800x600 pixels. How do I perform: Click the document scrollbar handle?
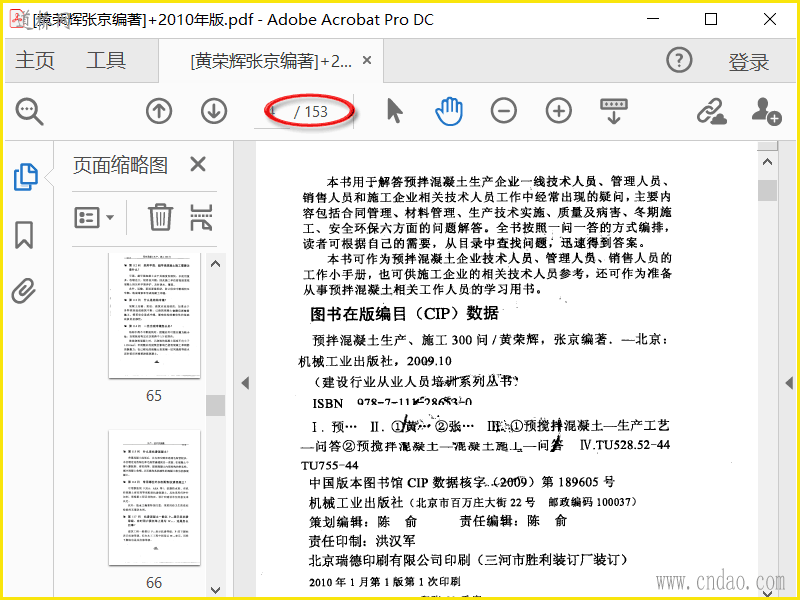pos(767,191)
